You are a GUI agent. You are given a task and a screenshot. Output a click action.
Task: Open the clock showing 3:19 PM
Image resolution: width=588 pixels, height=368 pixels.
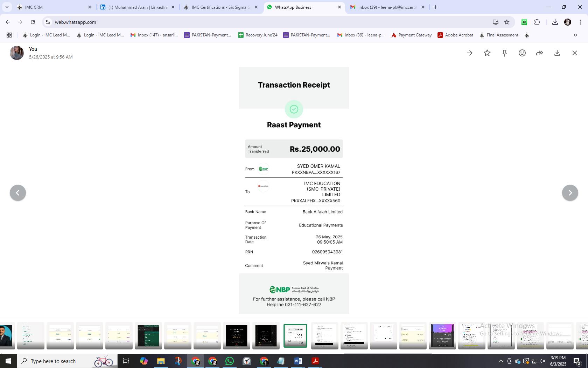(x=558, y=361)
